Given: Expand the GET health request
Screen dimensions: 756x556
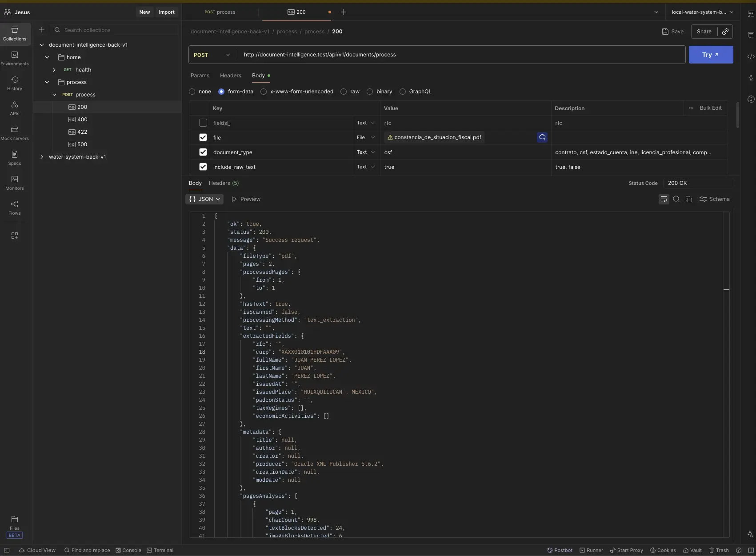Looking at the screenshot, I should pyautogui.click(x=54, y=70).
